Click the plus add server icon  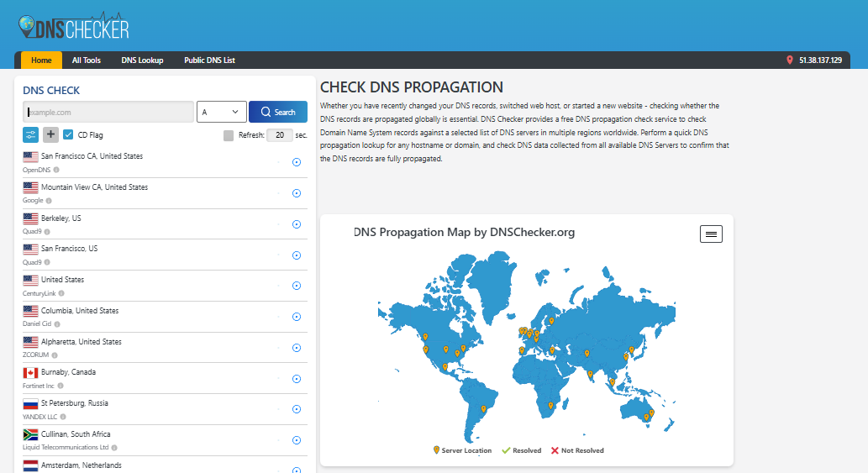[50, 134]
